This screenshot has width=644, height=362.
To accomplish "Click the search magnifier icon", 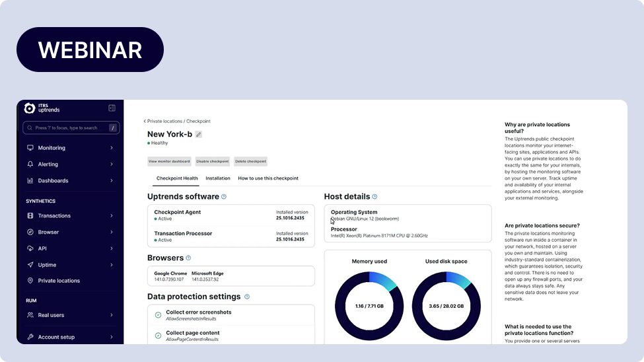I will [x=30, y=127].
